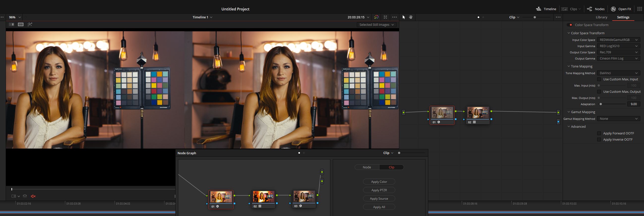Click the magic wand highlight icon
The width and height of the screenshot is (644, 216).
pos(30,25)
